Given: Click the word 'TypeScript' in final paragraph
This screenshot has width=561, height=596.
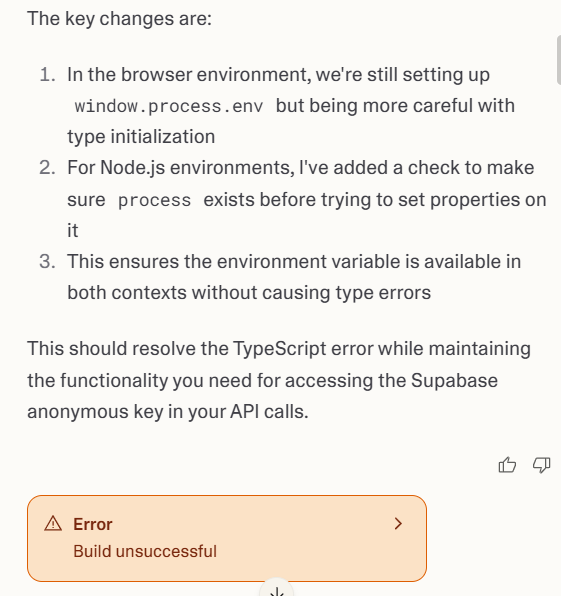Looking at the screenshot, I should (x=279, y=349).
